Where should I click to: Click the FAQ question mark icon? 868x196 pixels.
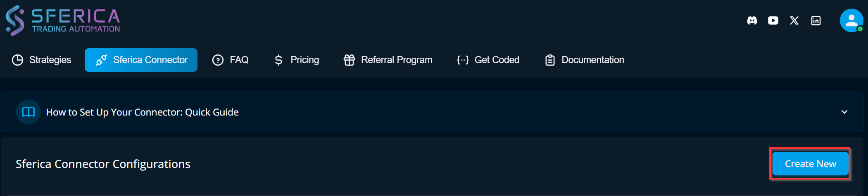[218, 60]
